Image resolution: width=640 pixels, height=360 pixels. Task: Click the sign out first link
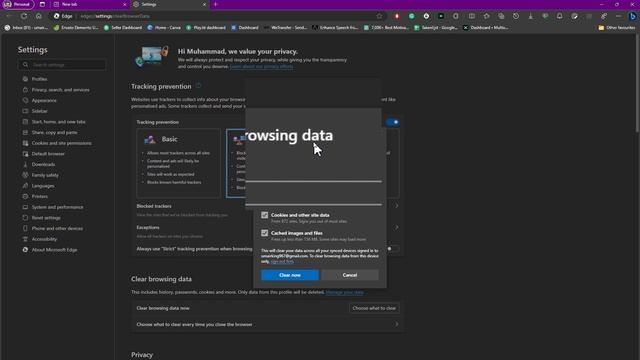282,261
